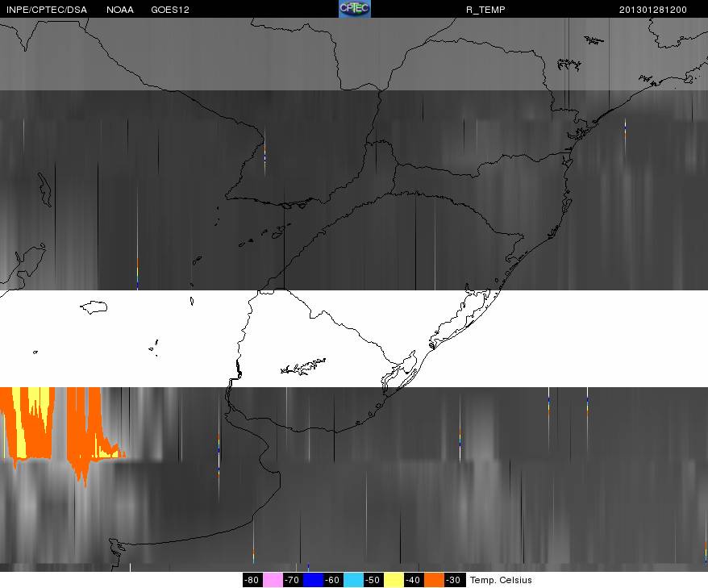
Task: Select the 201301281200 timestamp
Action: pyautogui.click(x=653, y=10)
